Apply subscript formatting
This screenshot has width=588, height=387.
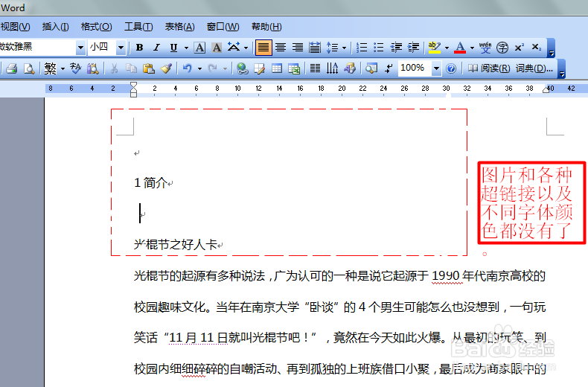click(536, 48)
